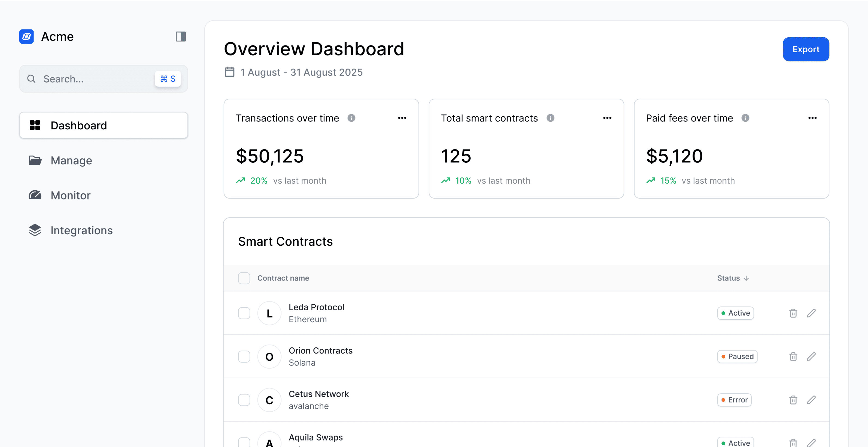Click the Solana network label

click(302, 363)
